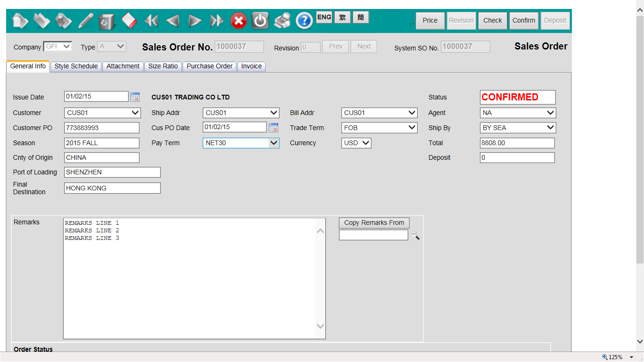This screenshot has height=362, width=644.
Task: Go to previous record arrow icon
Action: tap(173, 21)
